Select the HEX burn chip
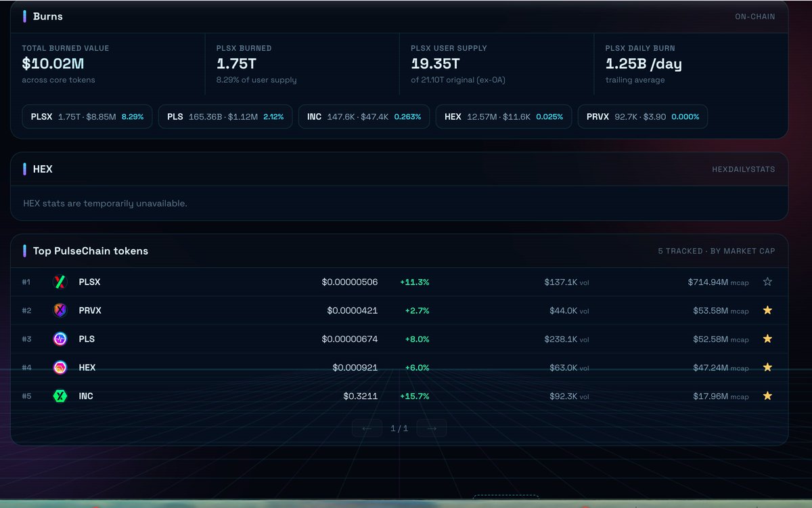812x508 pixels. (503, 117)
